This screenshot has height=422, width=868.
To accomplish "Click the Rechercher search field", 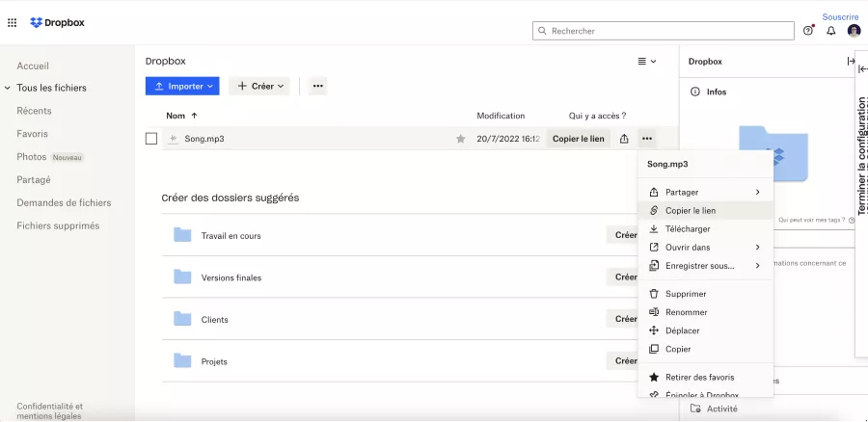I will coord(664,31).
